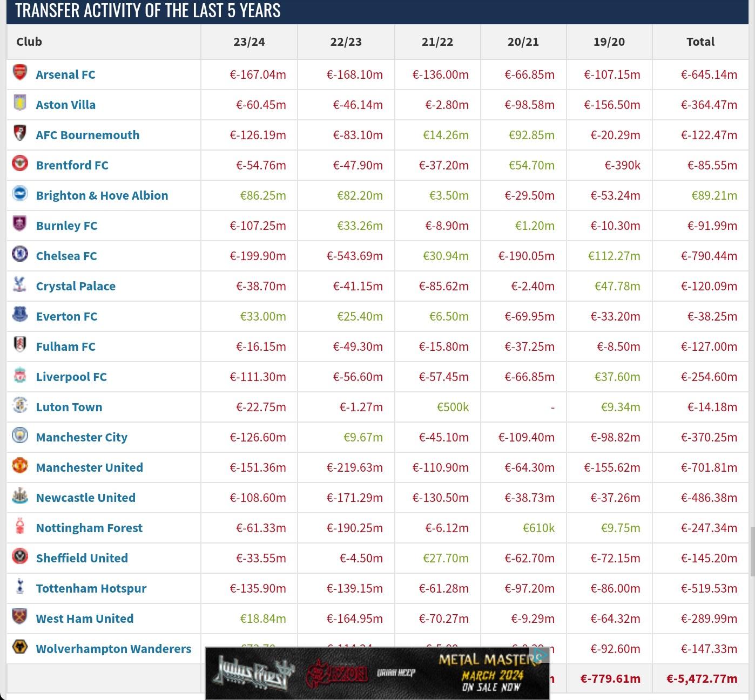This screenshot has width=755, height=700.
Task: Open the Brighton & Hove Albion link
Action: tap(102, 195)
